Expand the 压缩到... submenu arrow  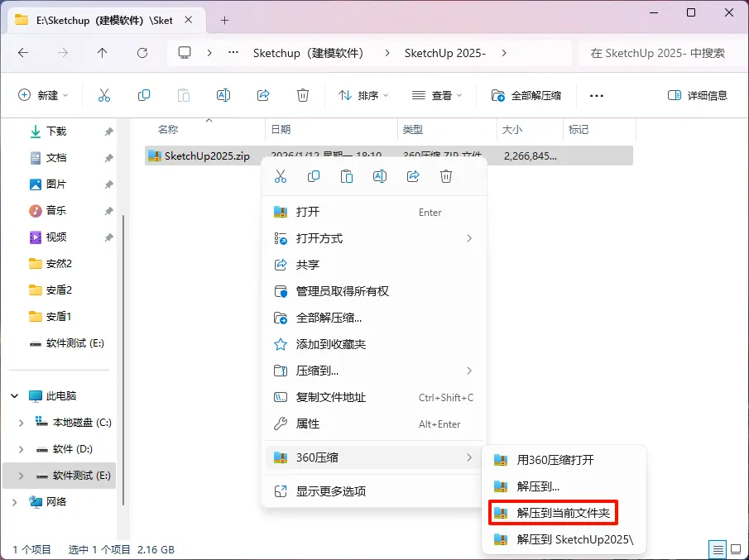pos(469,371)
